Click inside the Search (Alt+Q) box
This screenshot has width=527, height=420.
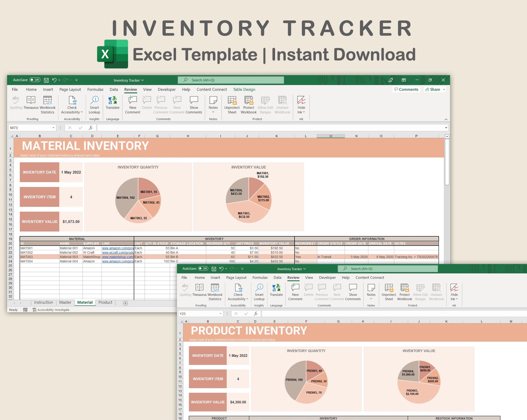231,80
